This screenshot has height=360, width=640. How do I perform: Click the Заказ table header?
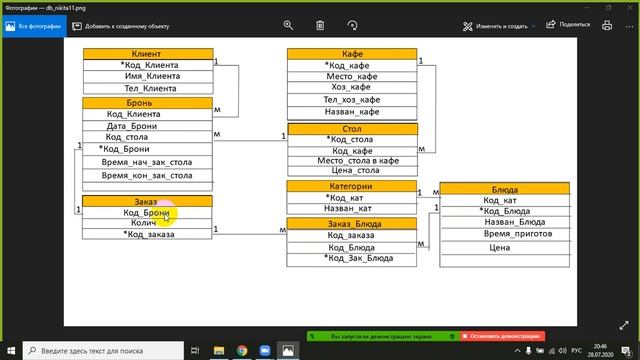pyautogui.click(x=147, y=201)
